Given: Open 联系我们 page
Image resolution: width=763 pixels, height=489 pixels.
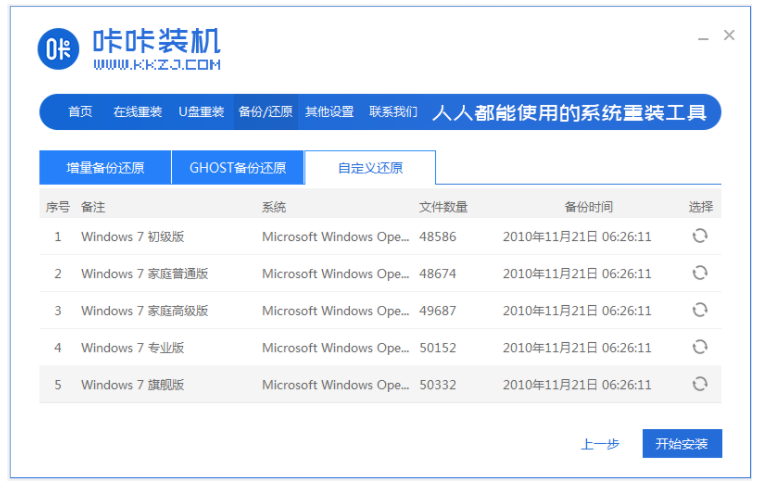Looking at the screenshot, I should pyautogui.click(x=393, y=112).
